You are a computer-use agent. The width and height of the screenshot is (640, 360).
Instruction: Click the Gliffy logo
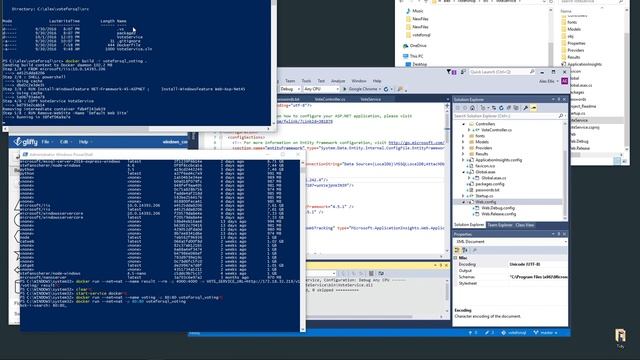pos(26,142)
